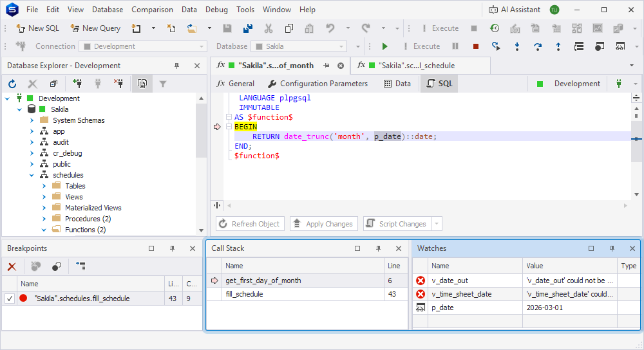Open the Comparison menu
Image resolution: width=644 pixels, height=350 pixels.
click(x=152, y=10)
